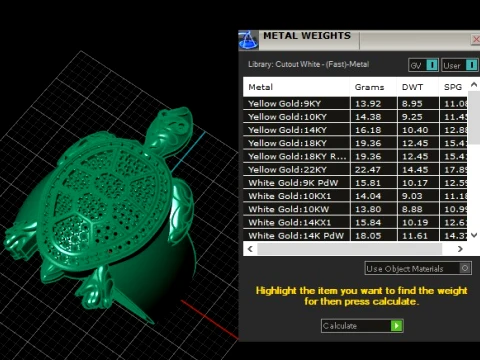The height and width of the screenshot is (360, 480).
Task: Click the horizontal scroll right arrow
Action: coord(460,249)
